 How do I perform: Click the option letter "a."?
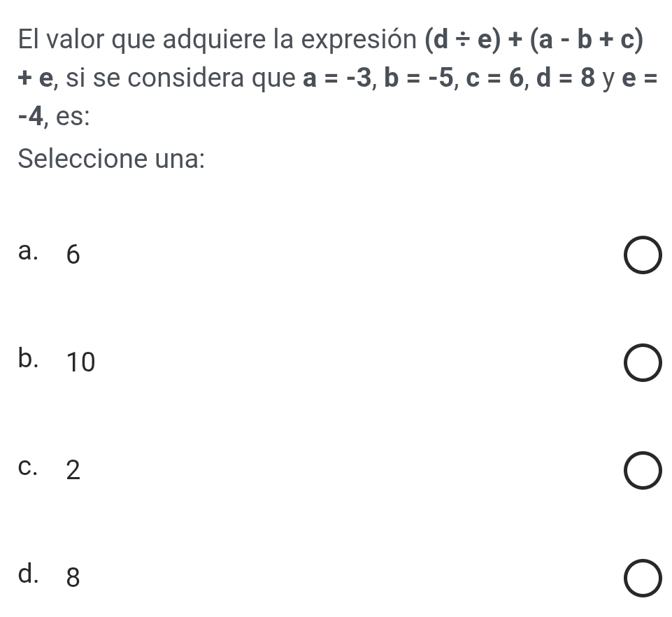tap(31, 254)
